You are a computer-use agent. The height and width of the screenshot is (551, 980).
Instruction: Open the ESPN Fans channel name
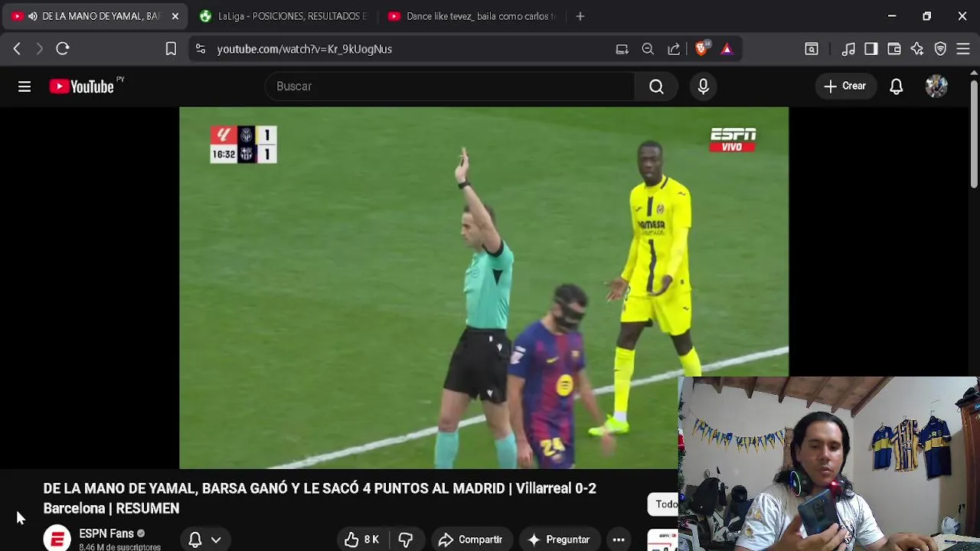(x=106, y=533)
